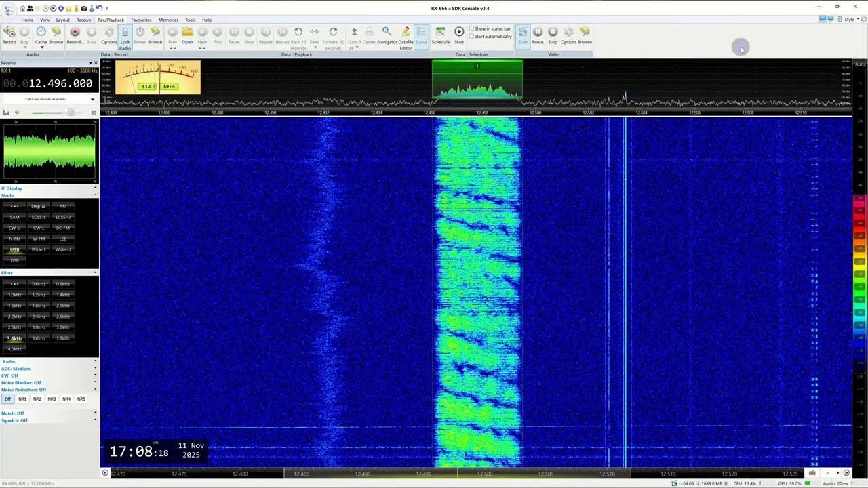Expand the Cache dropdown arrow
This screenshot has height=488, width=868.
pyautogui.click(x=41, y=47)
